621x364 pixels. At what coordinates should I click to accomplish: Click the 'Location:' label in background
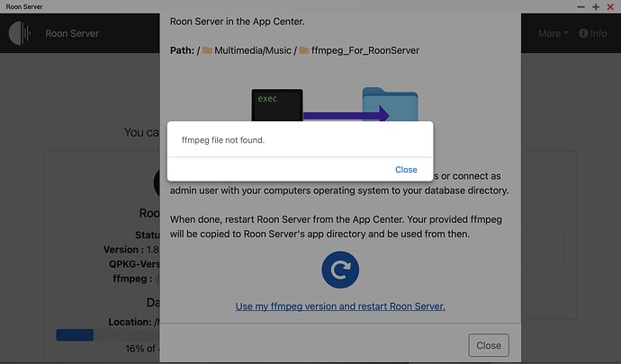130,322
